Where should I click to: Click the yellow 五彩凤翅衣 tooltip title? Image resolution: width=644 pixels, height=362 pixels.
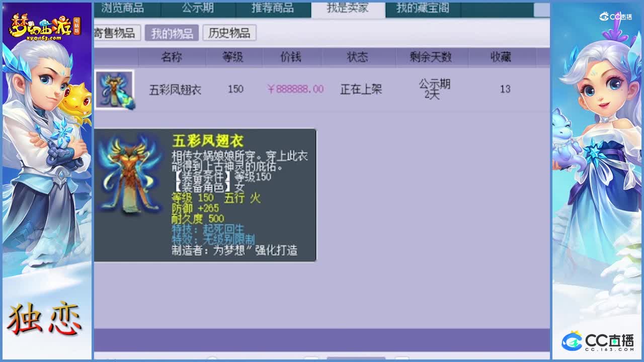point(208,141)
